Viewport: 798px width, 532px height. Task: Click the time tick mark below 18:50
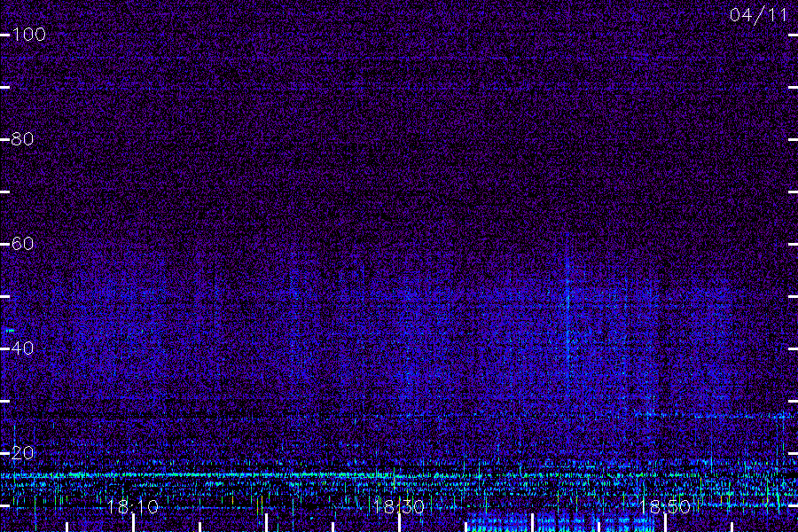[x=666, y=523]
